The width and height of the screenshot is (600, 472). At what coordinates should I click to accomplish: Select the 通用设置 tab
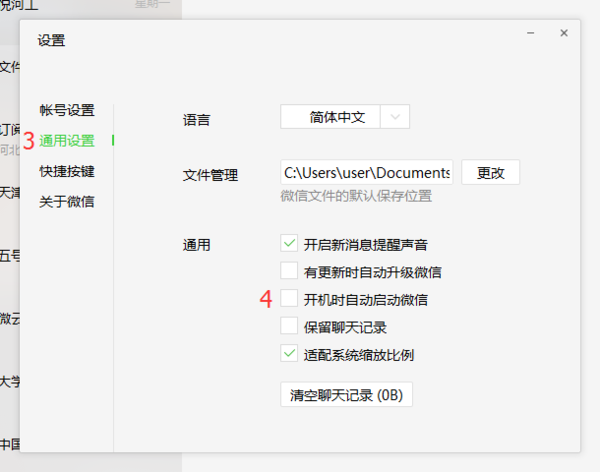click(67, 141)
